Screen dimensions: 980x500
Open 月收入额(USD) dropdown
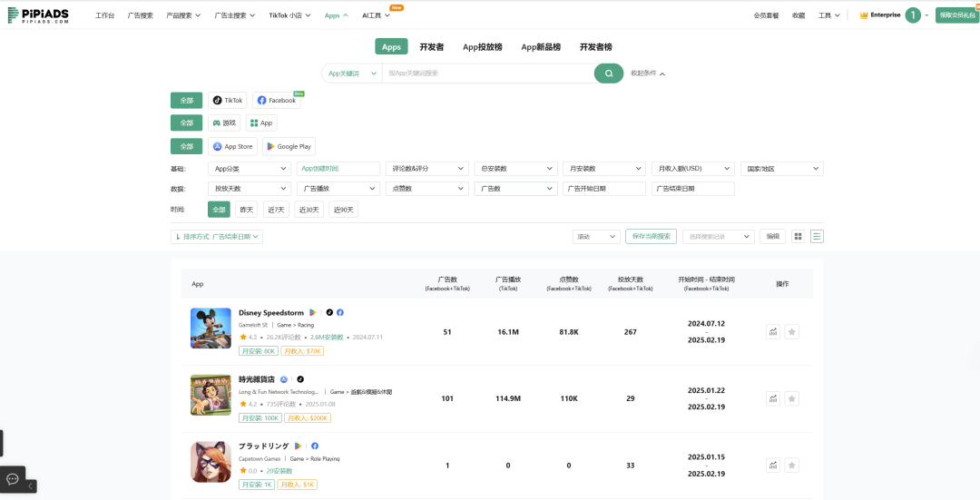693,169
